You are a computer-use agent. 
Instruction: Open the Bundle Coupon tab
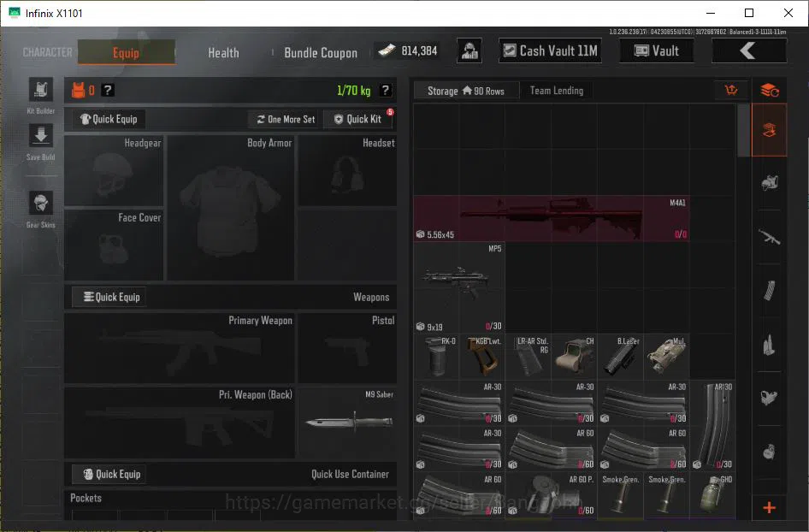[x=321, y=53]
